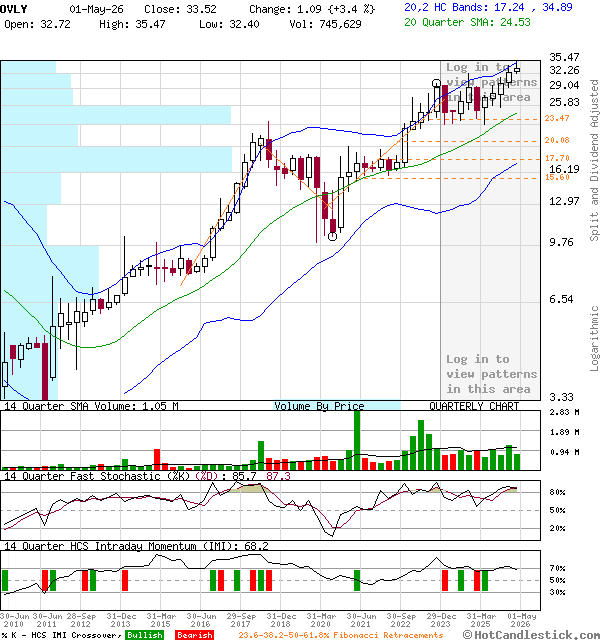Click the red Bearish legend badge
The image size is (600, 640).
194,635
